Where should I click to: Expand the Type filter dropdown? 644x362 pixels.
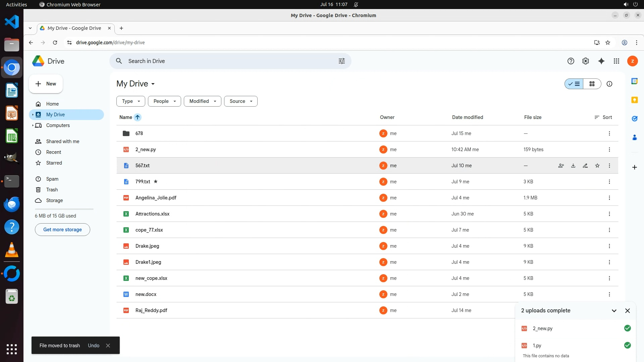[130, 101]
